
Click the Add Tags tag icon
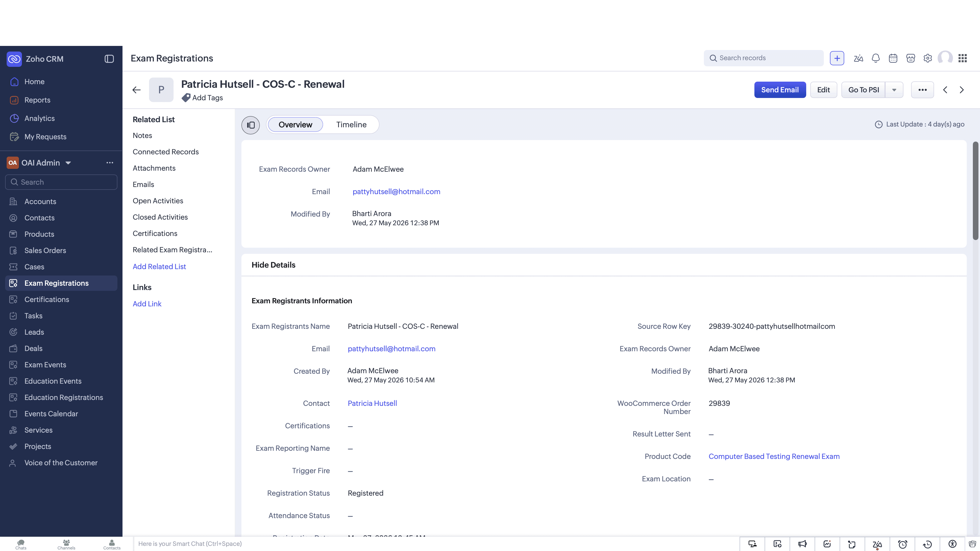[186, 98]
